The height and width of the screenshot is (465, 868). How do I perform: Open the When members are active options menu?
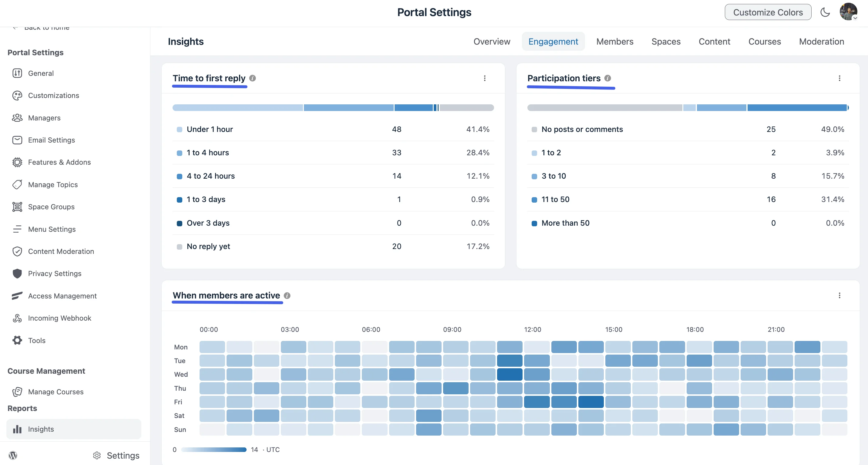839,295
